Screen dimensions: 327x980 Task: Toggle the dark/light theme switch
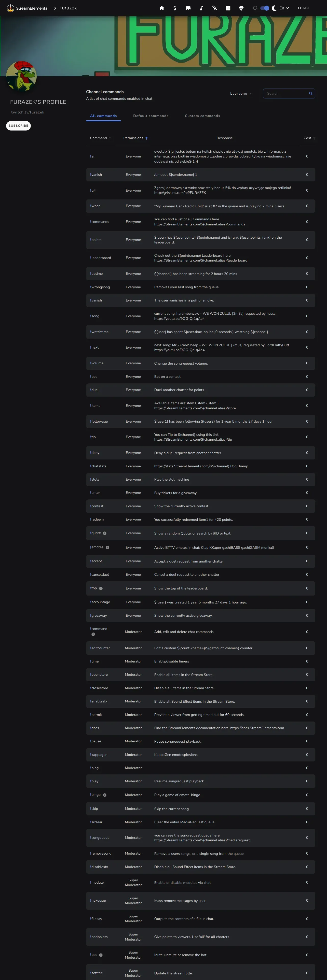pyautogui.click(x=265, y=8)
